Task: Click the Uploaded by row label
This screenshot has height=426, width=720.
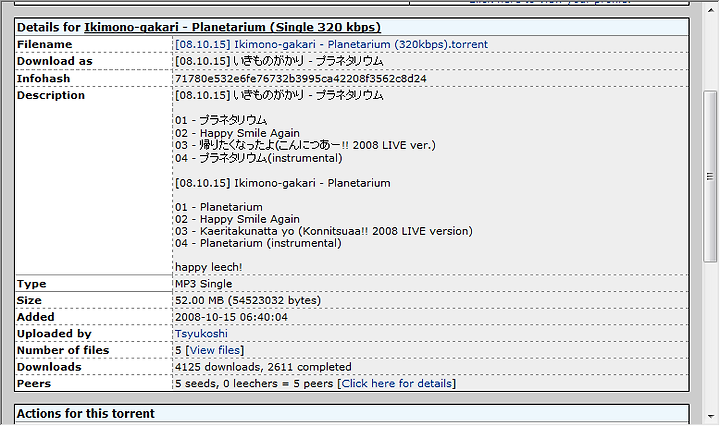Action: pyautogui.click(x=54, y=334)
